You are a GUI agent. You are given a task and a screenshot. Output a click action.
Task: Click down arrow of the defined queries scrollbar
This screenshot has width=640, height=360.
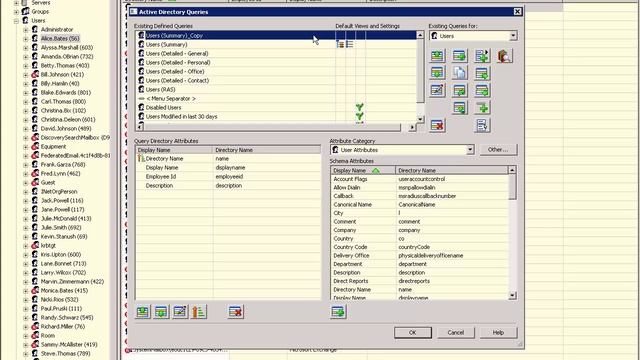tap(420, 119)
